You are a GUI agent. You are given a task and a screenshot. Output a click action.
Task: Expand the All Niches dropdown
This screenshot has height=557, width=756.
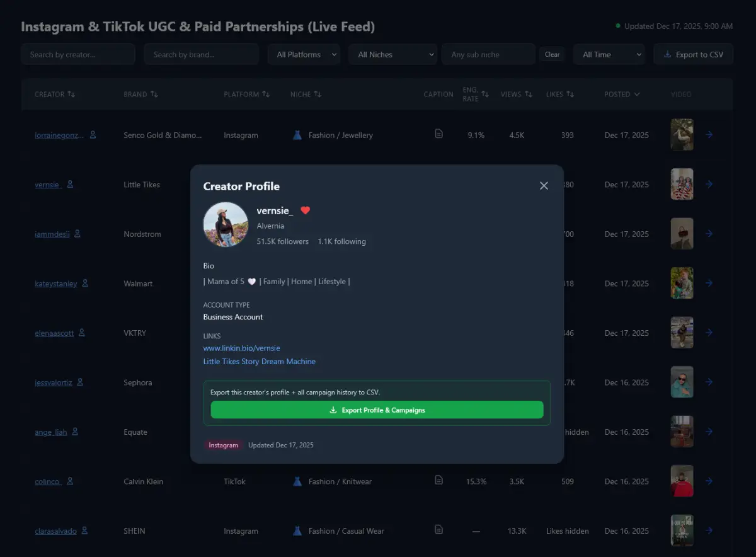392,55
